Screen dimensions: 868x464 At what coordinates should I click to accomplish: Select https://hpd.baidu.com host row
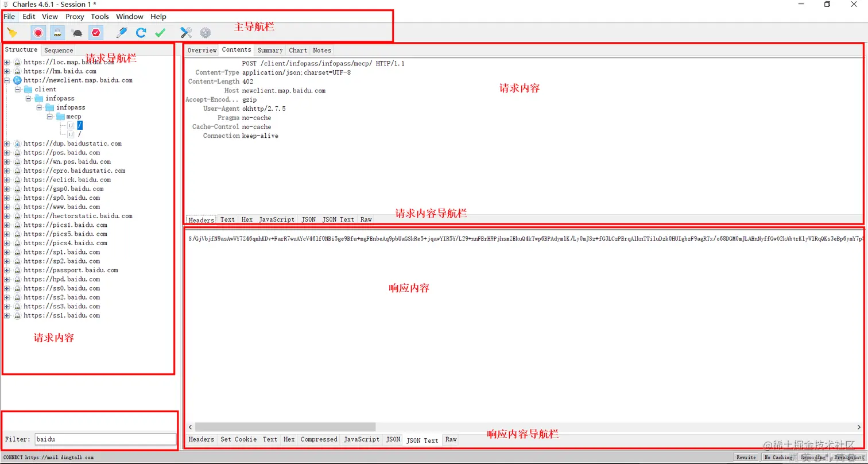coord(62,279)
